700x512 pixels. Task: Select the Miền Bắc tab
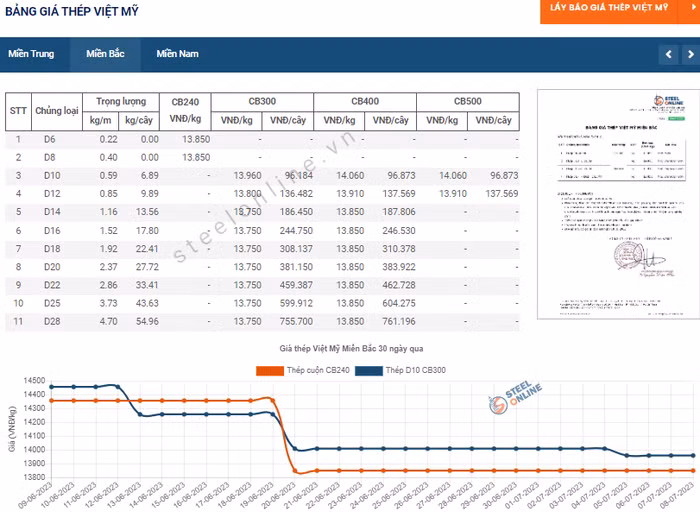pos(105,54)
